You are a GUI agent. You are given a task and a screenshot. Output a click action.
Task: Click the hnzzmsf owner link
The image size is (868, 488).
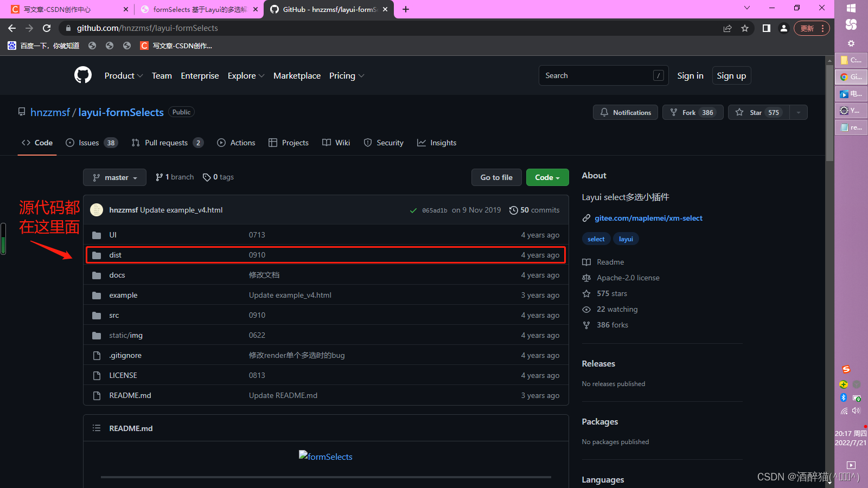click(50, 112)
